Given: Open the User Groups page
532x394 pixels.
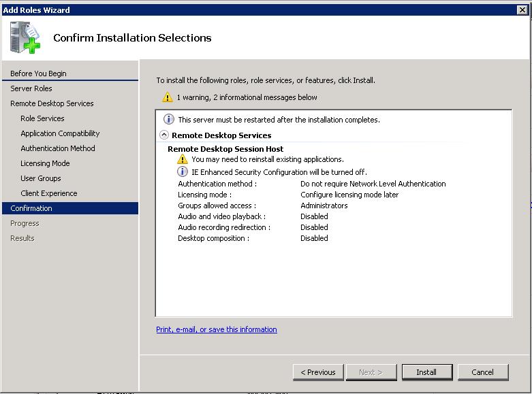Looking at the screenshot, I should pos(41,178).
